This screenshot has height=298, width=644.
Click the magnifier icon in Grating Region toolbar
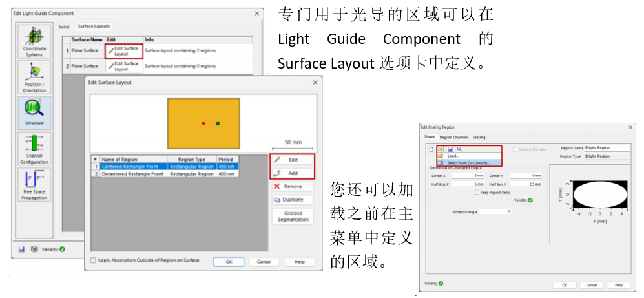pyautogui.click(x=459, y=149)
